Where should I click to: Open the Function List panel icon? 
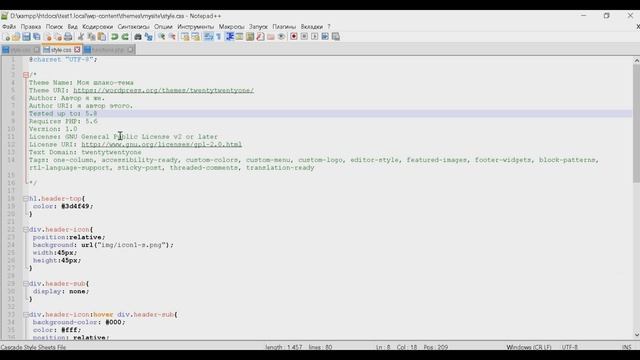260,37
